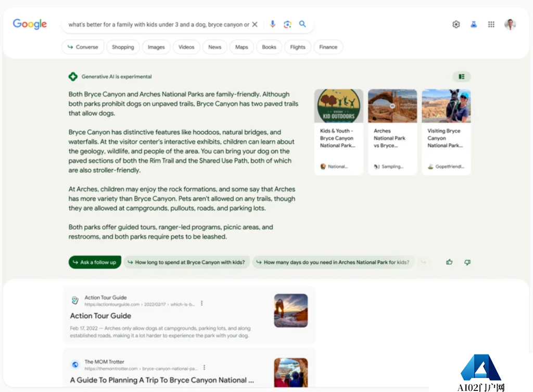The height and width of the screenshot is (392, 533).
Task: Open the Arches National Park vs Bryce card
Action: [x=392, y=132]
